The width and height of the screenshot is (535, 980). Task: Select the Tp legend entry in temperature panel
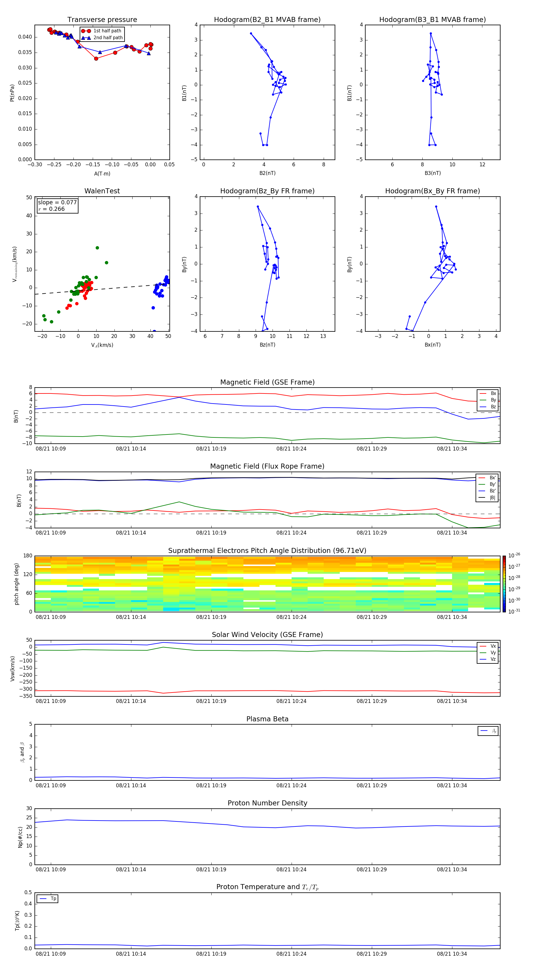click(48, 899)
